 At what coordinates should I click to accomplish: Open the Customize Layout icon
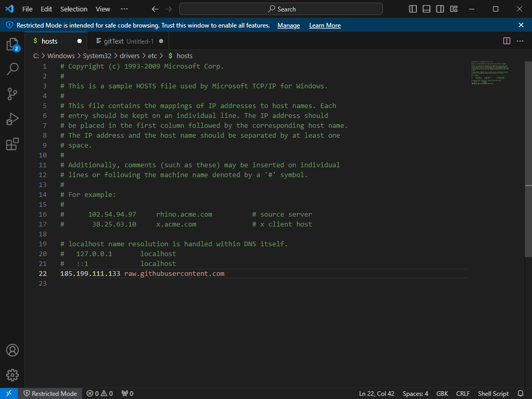pyautogui.click(x=454, y=9)
